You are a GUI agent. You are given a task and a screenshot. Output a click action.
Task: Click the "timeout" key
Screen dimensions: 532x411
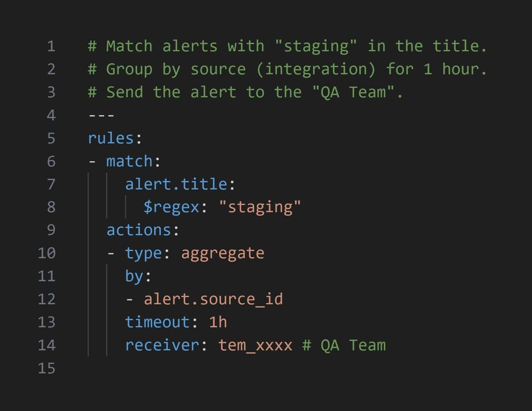tap(157, 322)
